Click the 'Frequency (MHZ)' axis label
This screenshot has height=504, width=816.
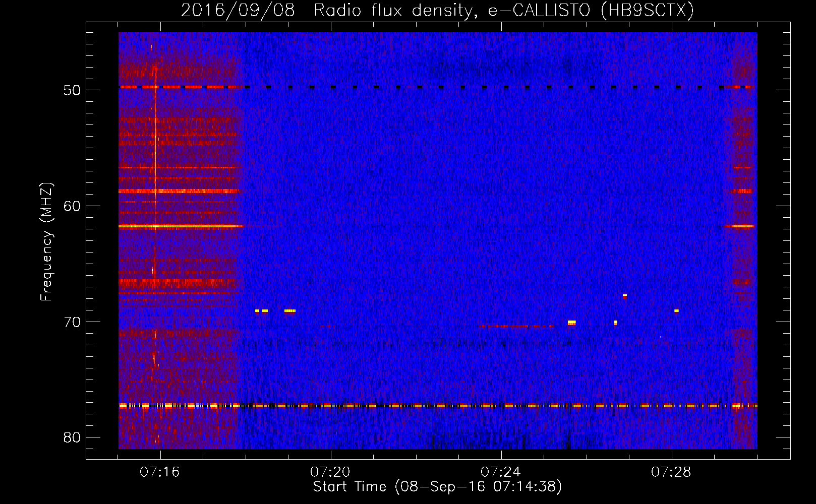point(46,242)
